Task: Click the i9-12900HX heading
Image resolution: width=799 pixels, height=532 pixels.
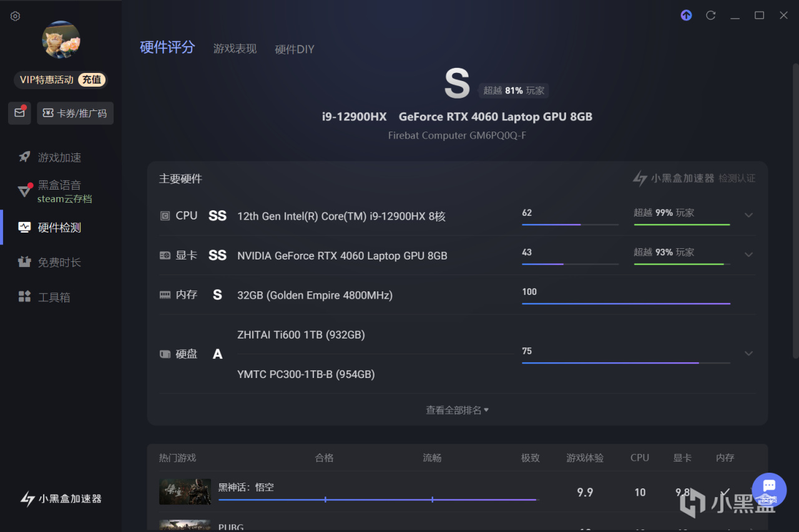Action: [354, 117]
